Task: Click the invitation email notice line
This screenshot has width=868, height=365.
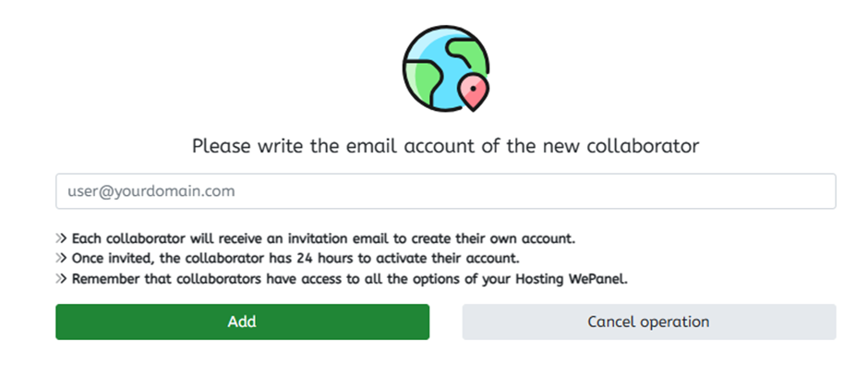Action: pyautogui.click(x=316, y=238)
